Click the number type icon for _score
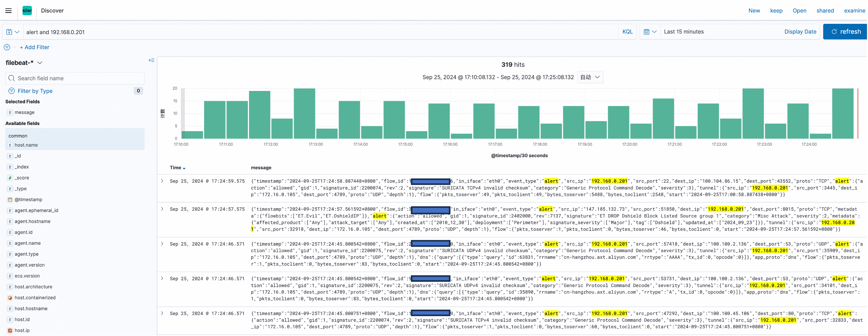 pyautogui.click(x=10, y=178)
